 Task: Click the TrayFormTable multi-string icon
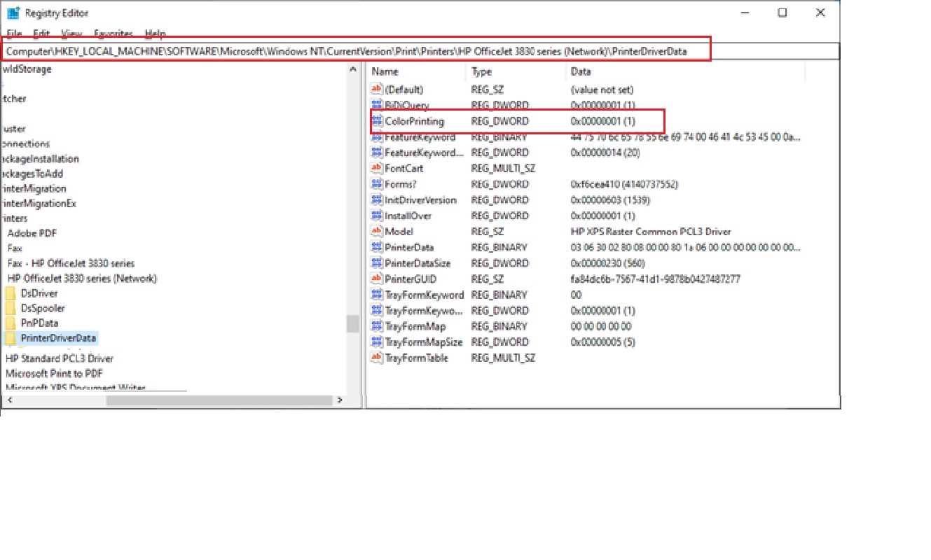click(x=377, y=358)
